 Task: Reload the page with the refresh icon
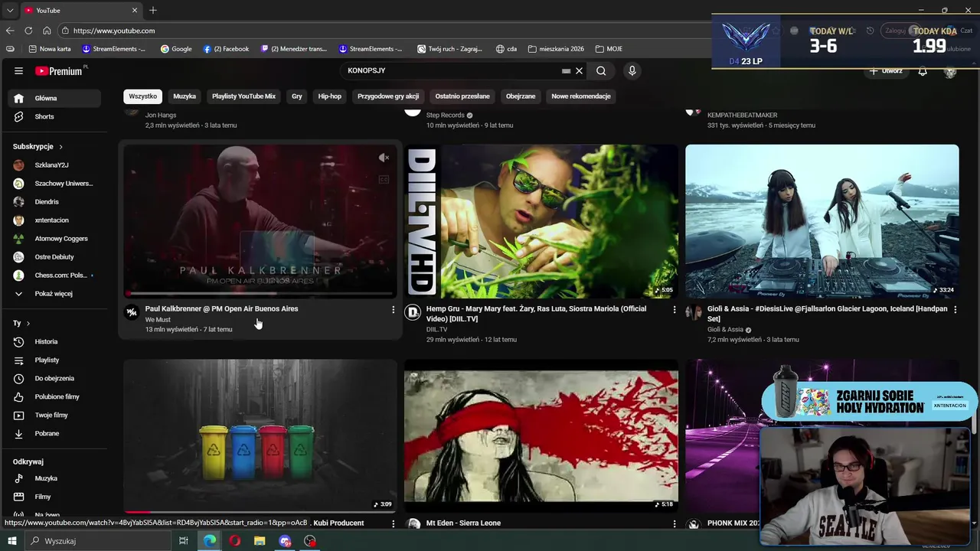pyautogui.click(x=28, y=31)
